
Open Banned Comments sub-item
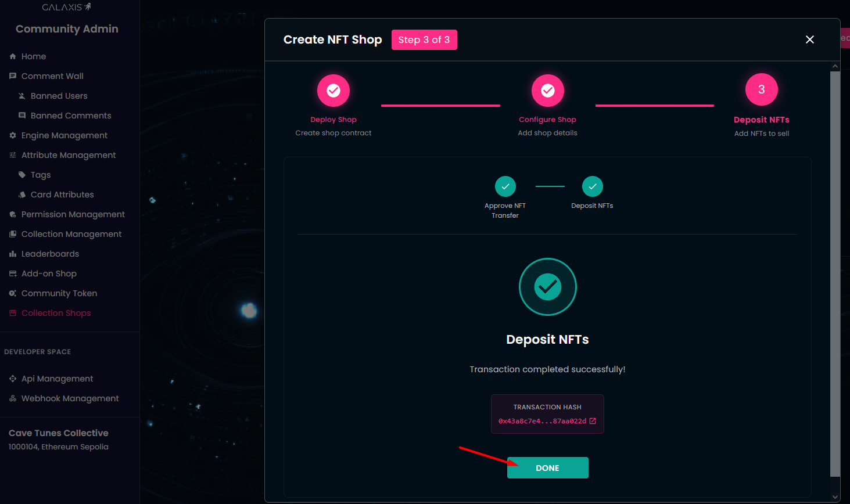pyautogui.click(x=70, y=116)
